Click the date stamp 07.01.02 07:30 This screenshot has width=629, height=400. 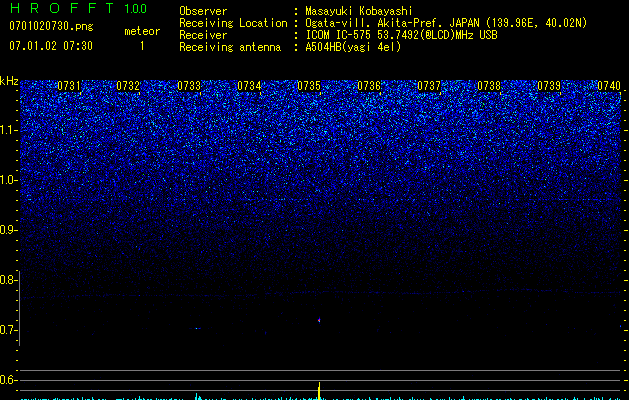(51, 46)
